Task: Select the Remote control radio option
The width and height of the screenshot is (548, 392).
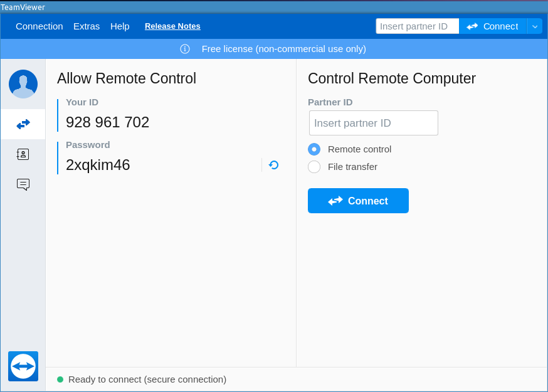Action: point(314,149)
